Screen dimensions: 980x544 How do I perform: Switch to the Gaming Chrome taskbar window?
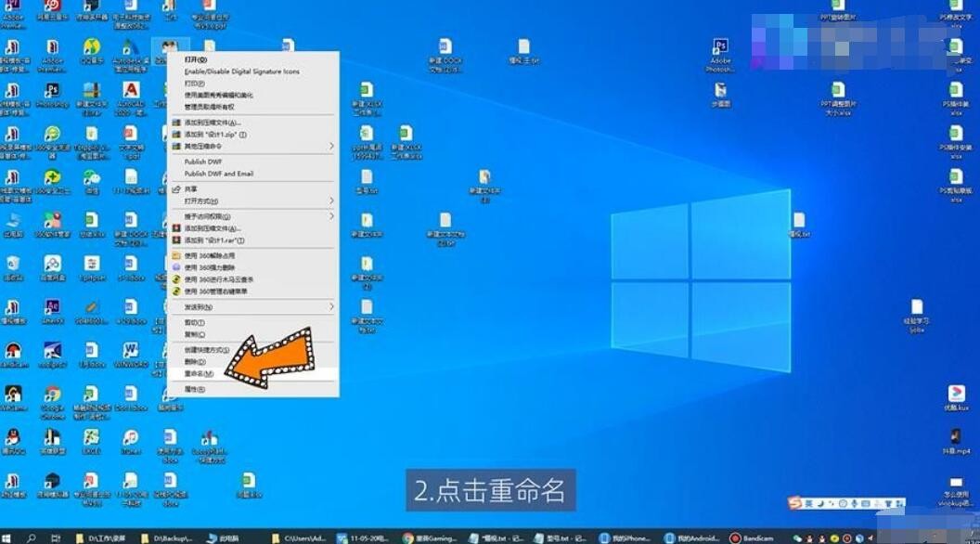(x=430, y=538)
